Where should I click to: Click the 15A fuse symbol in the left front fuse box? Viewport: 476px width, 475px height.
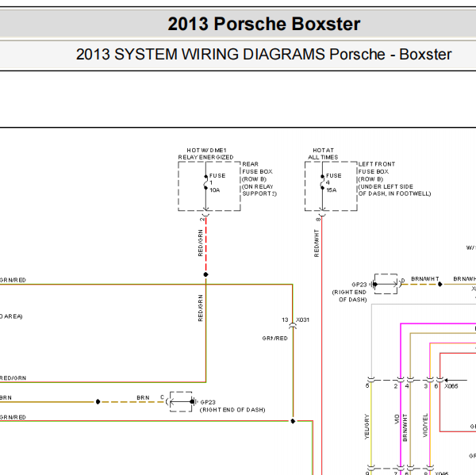click(x=322, y=182)
